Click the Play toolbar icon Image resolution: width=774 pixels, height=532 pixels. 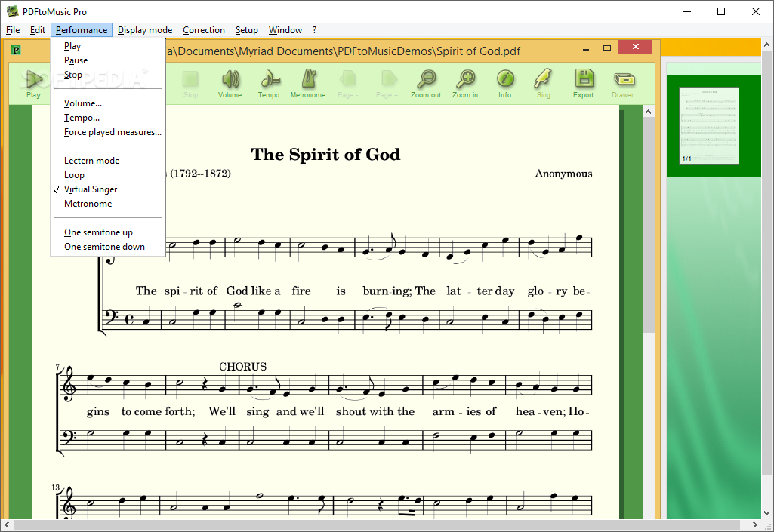(33, 84)
